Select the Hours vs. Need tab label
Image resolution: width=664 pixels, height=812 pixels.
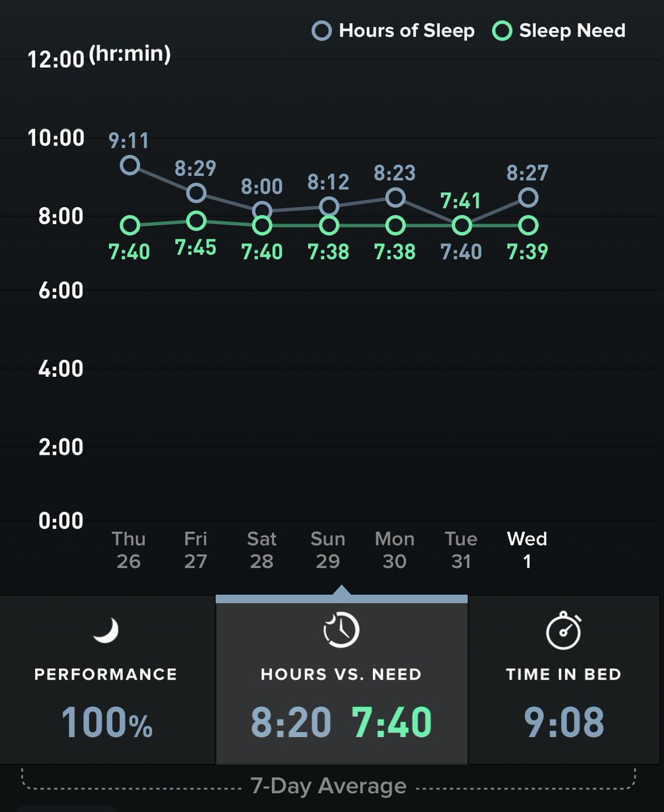[x=341, y=675]
